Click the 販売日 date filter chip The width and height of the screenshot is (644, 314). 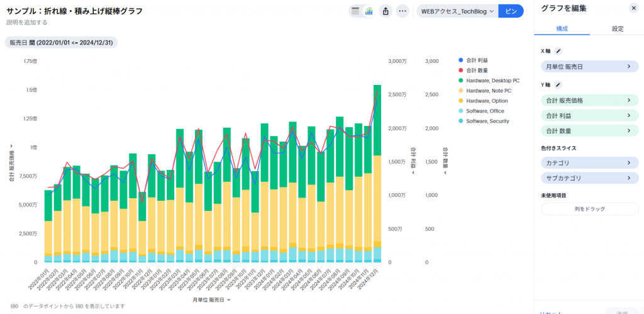(x=62, y=42)
